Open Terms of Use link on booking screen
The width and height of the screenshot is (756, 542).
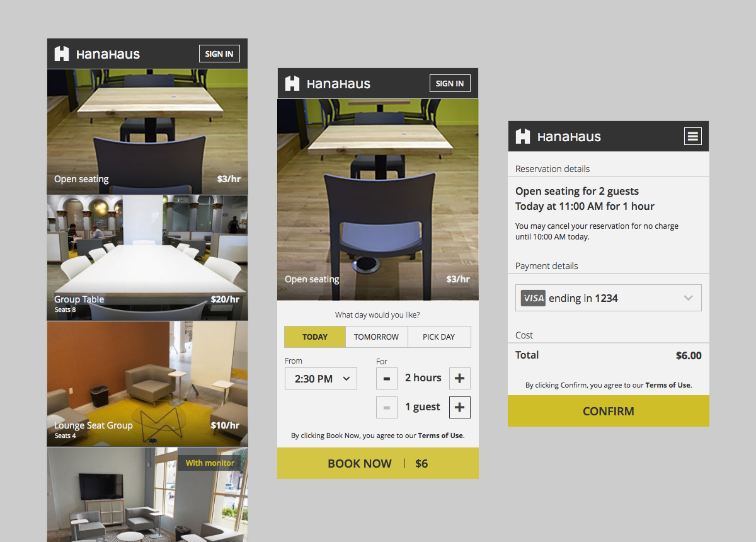click(441, 435)
